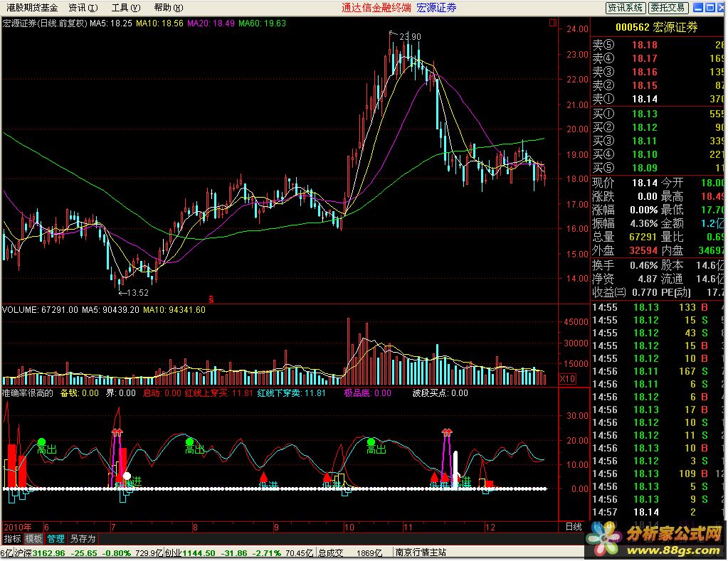Click the 买① 18.13 bid row
The width and height of the screenshot is (728, 561).
click(658, 114)
